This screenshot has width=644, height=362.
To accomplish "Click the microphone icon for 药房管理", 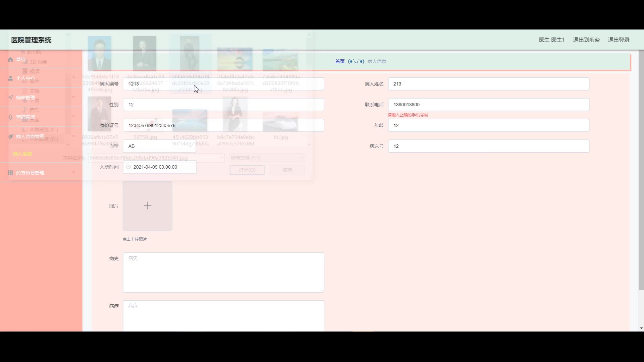I will click(10, 117).
